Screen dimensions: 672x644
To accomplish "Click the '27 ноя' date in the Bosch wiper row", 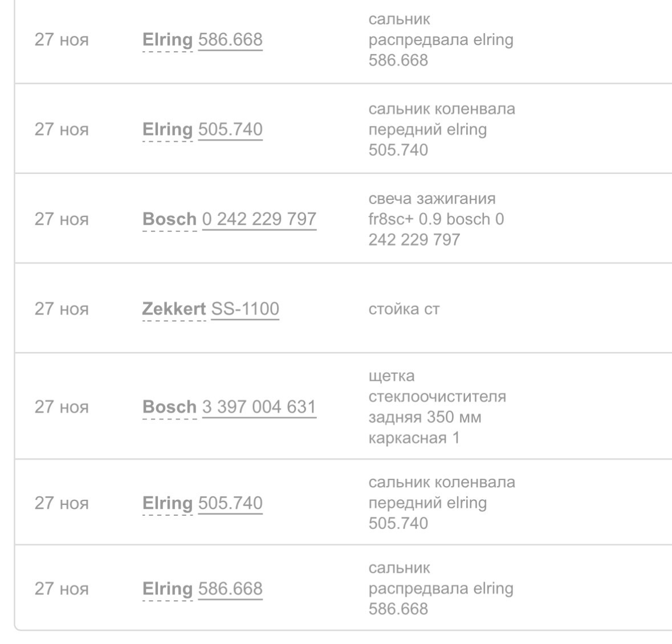I will click(x=62, y=407).
